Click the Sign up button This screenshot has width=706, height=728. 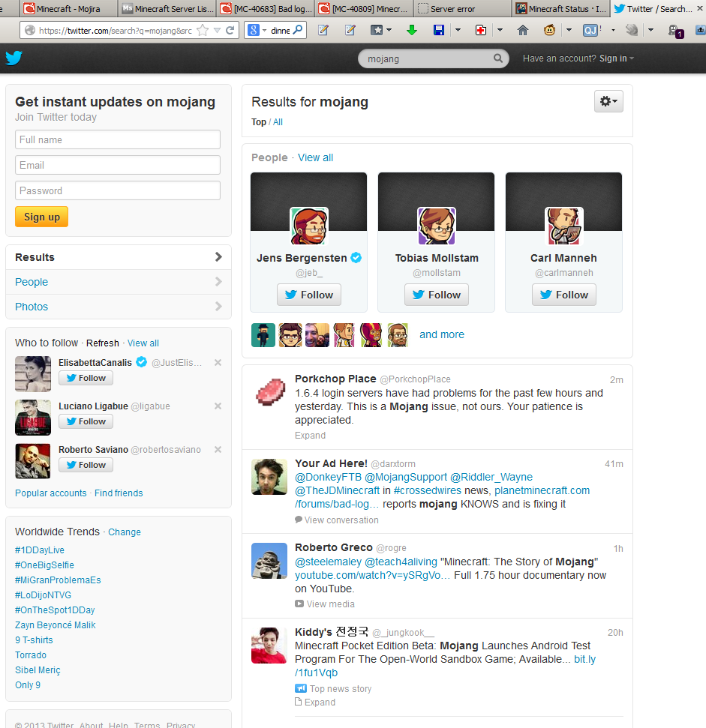point(42,217)
